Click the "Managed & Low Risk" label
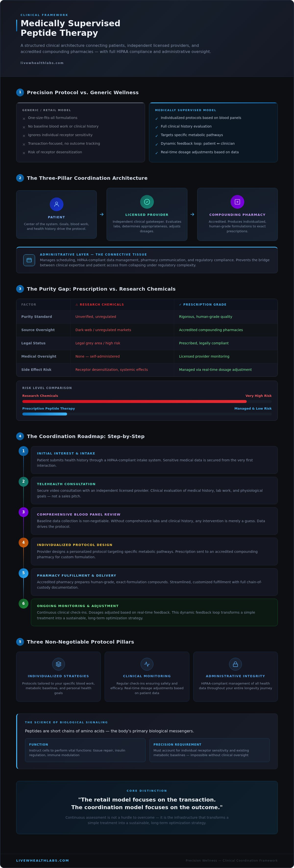 [x=253, y=408]
